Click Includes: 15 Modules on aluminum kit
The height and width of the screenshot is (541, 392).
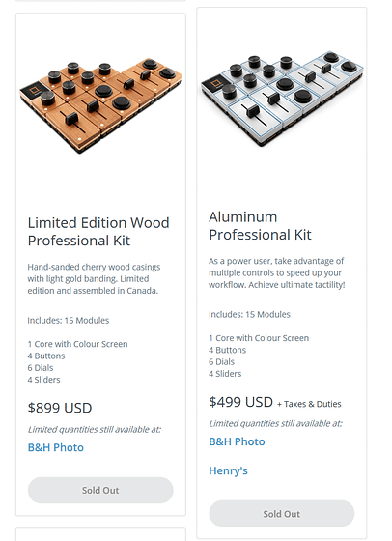tap(249, 315)
